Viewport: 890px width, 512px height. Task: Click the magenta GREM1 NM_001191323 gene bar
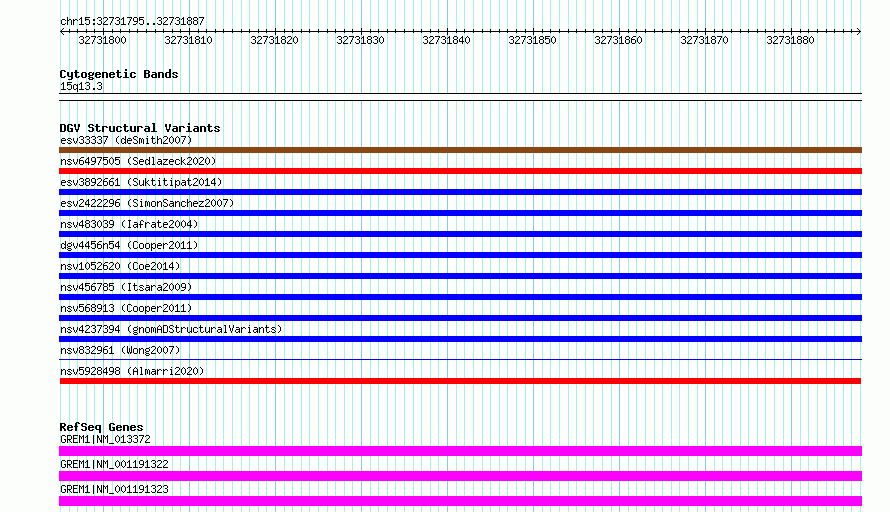click(x=460, y=501)
